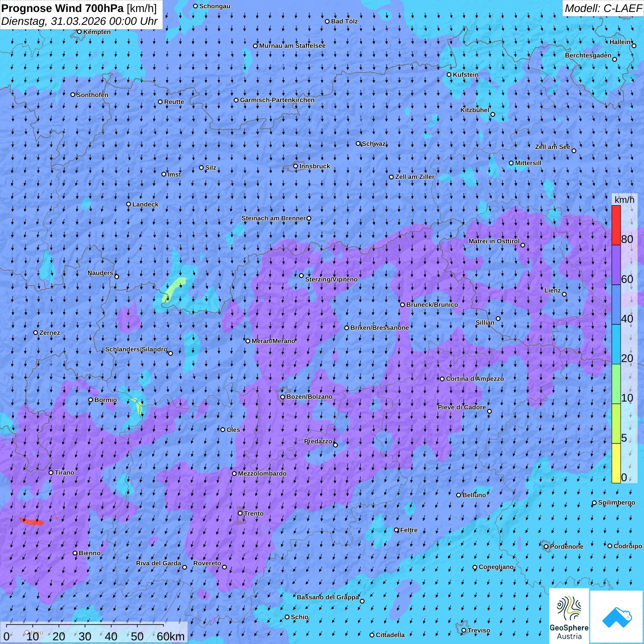Click the Schongau label
644x644 pixels.
point(215,6)
